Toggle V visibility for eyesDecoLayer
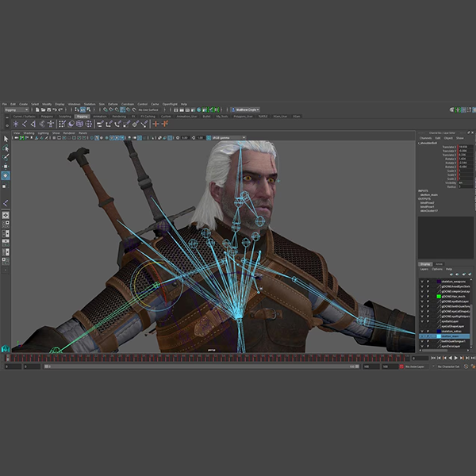The width and height of the screenshot is (476, 476). 422,346
